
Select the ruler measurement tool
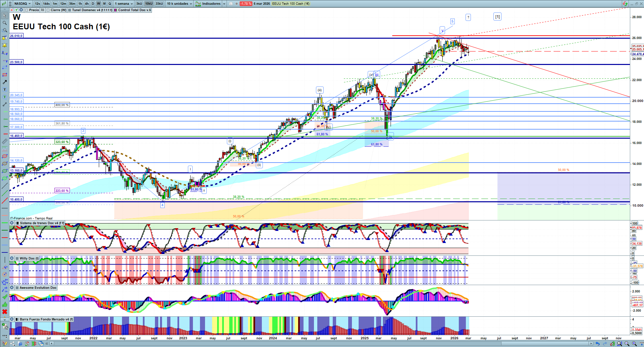5,141
